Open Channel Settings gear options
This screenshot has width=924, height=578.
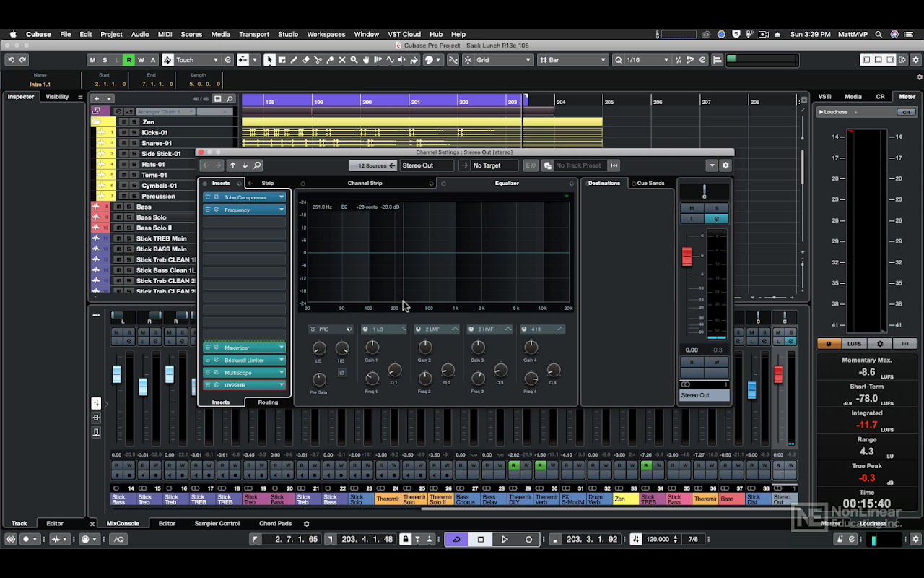click(x=725, y=165)
